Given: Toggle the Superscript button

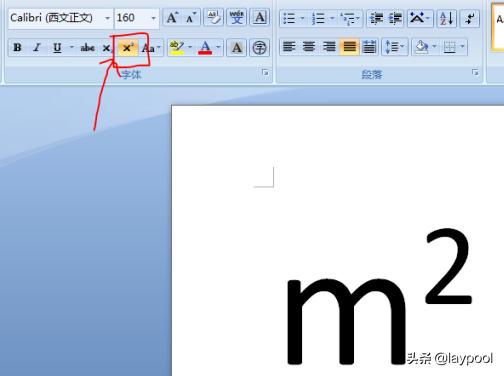Looking at the screenshot, I should [x=128, y=48].
